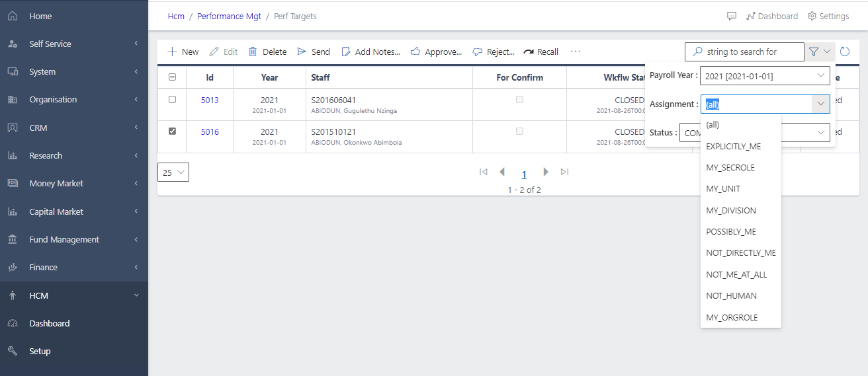
Task: Go to last page of results
Action: click(564, 172)
